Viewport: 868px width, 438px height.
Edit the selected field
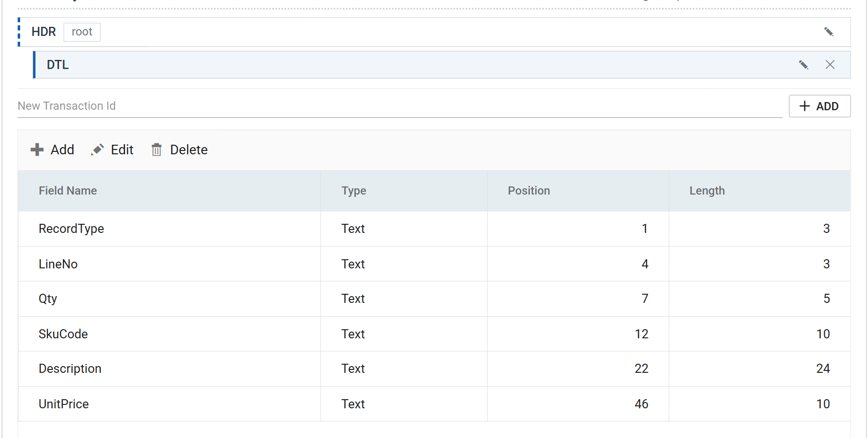pyautogui.click(x=112, y=150)
